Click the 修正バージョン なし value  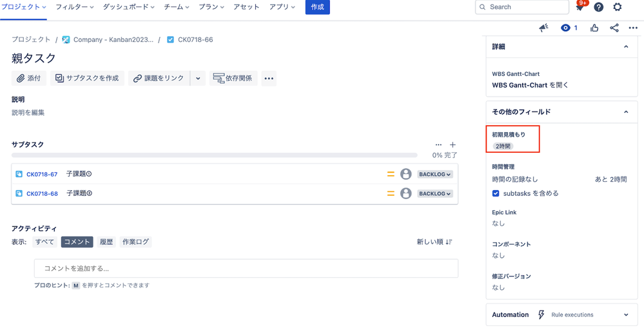[x=498, y=287]
